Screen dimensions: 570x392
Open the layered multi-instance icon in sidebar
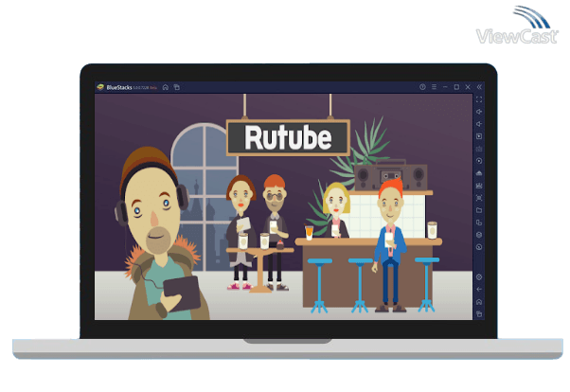[479, 235]
